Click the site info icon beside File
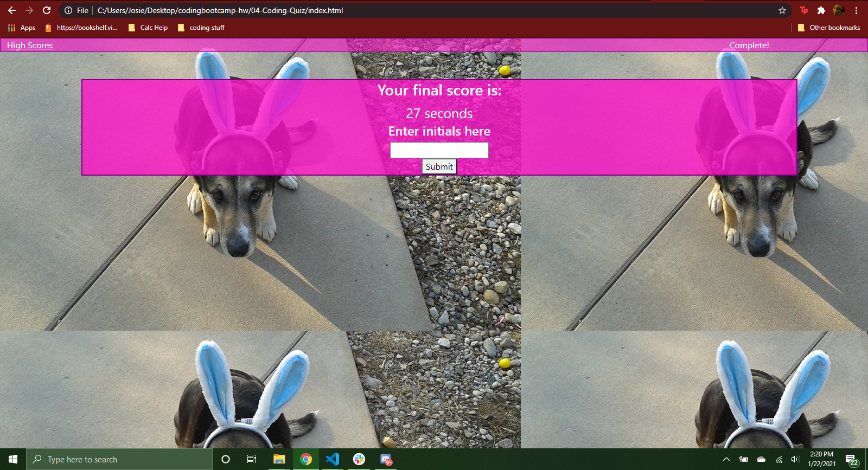Image resolution: width=868 pixels, height=470 pixels. click(68, 10)
